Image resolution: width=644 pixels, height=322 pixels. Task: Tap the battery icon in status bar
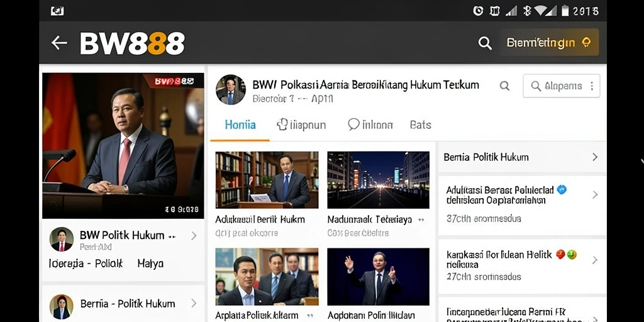(565, 11)
